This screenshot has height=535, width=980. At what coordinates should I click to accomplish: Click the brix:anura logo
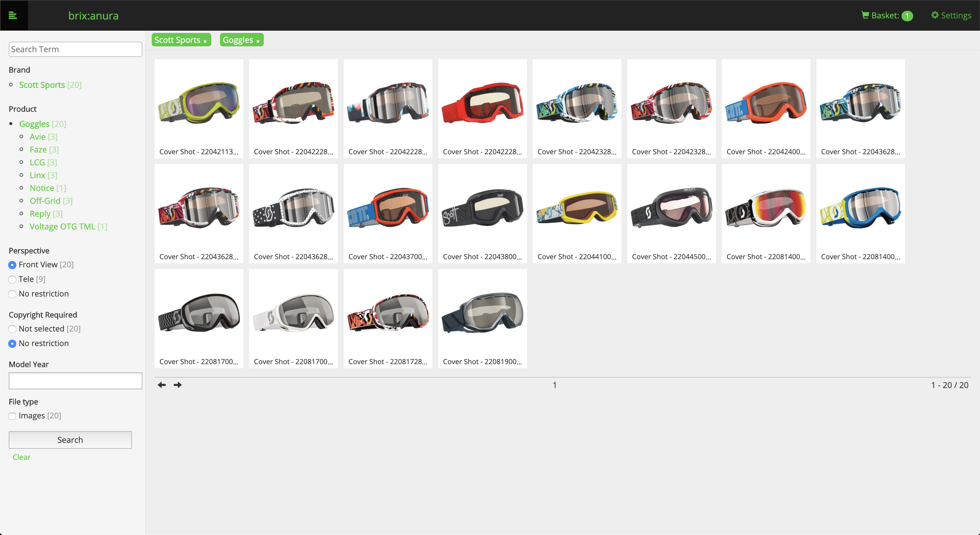click(93, 15)
